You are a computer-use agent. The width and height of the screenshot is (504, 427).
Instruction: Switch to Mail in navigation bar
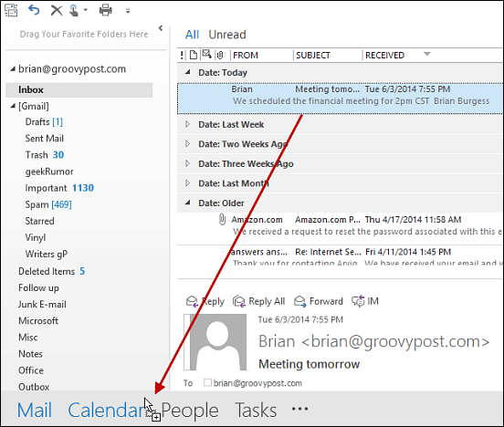coord(34,411)
